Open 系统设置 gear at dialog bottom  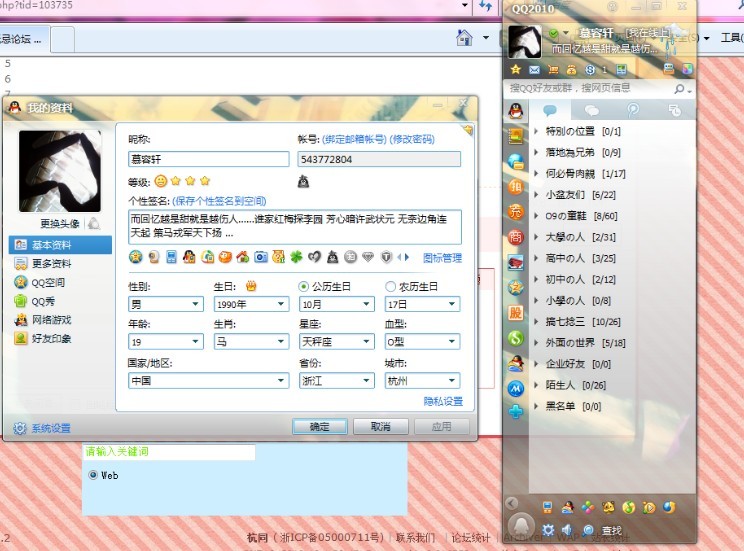(42, 429)
